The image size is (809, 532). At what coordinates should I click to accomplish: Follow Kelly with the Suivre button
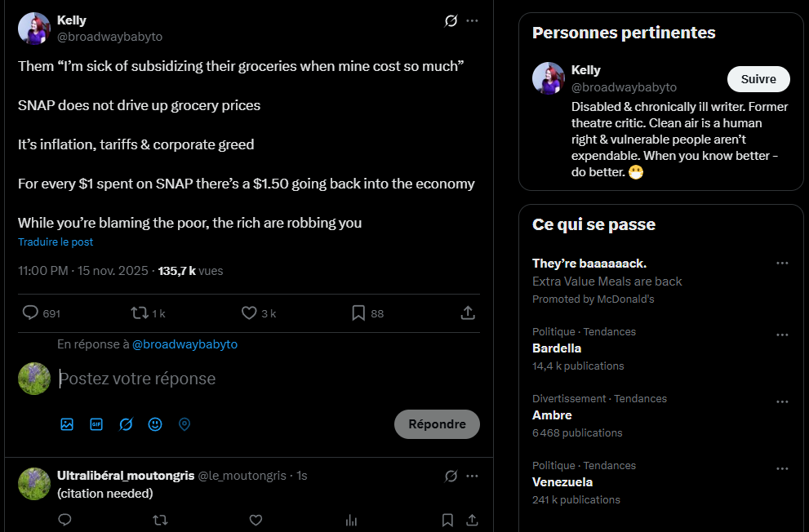point(758,79)
